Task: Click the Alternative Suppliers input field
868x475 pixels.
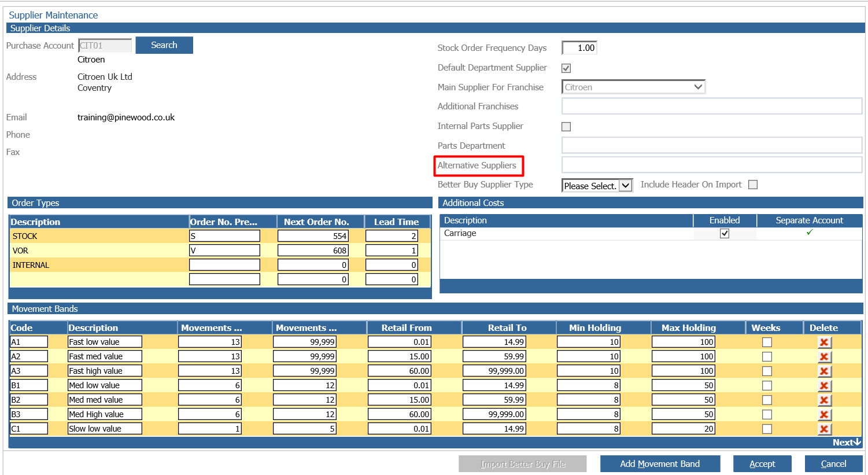Action: 712,165
